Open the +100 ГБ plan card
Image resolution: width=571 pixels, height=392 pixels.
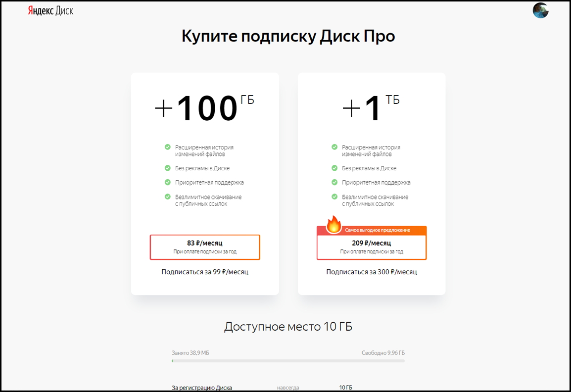point(205,109)
